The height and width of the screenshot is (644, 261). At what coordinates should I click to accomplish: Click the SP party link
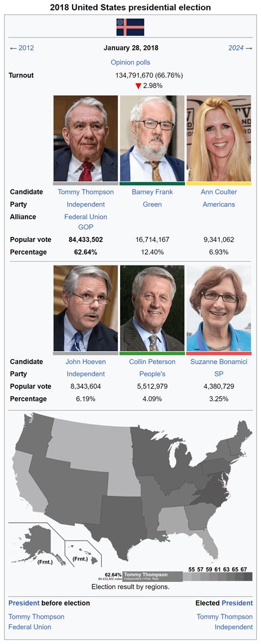(219, 374)
